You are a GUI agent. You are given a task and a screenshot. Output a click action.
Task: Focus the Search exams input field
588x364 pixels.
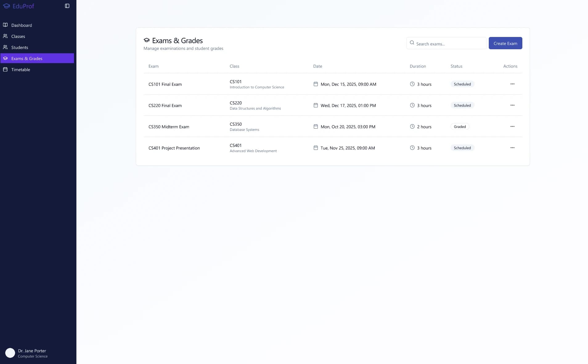(x=446, y=43)
